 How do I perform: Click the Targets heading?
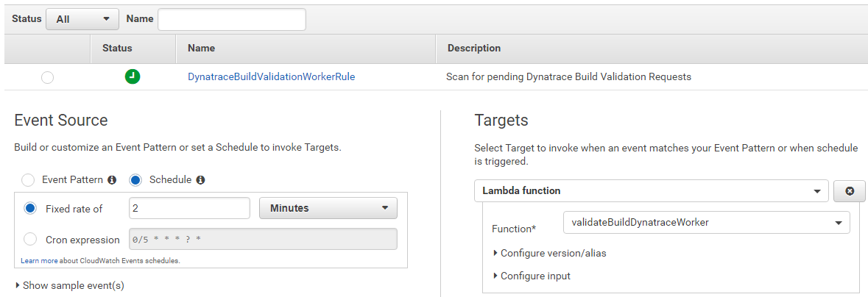(501, 121)
